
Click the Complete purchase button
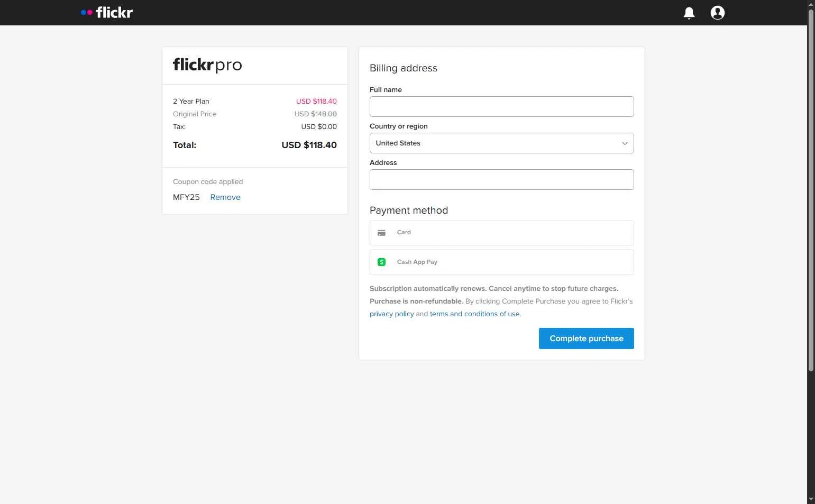[x=586, y=338]
